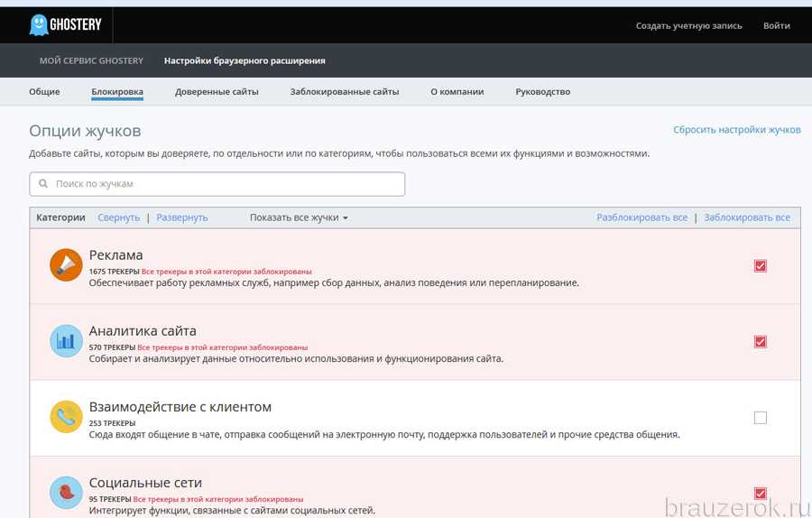Open the Показать все жучки dropdown
This screenshot has width=812, height=518.
click(x=299, y=217)
